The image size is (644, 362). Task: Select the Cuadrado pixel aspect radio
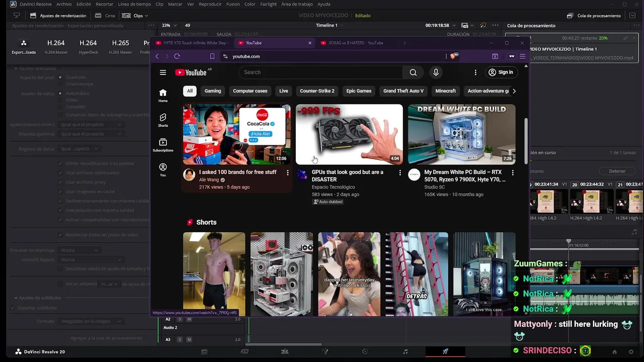(x=60, y=77)
